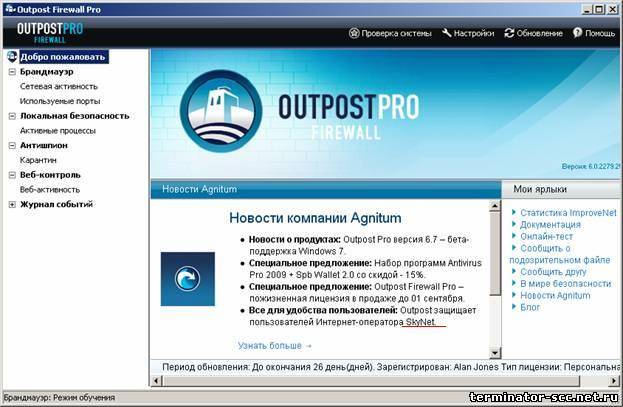Select Брандмауэр in the sidebar tree
This screenshot has width=623, height=407.
46,72
